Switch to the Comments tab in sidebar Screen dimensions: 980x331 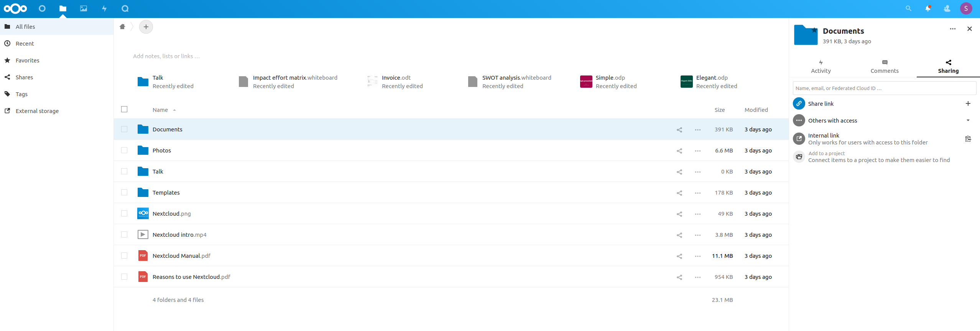[x=885, y=67]
